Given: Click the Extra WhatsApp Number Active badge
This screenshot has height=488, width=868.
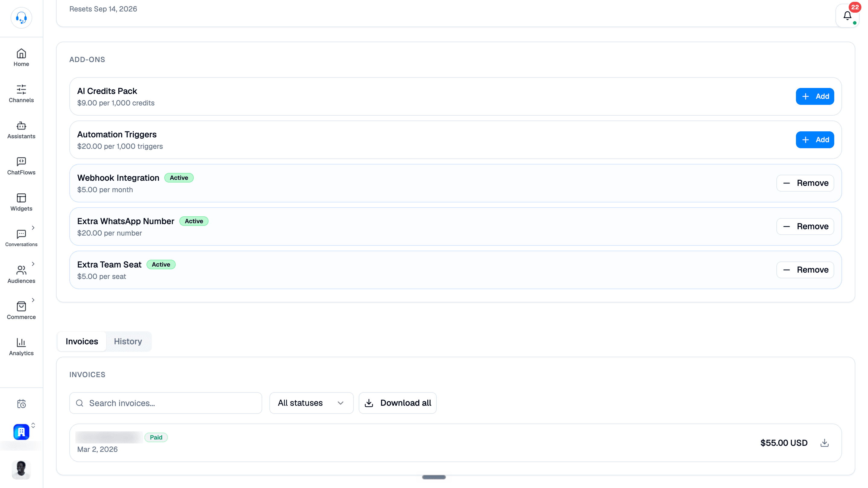Looking at the screenshot, I should tap(194, 221).
